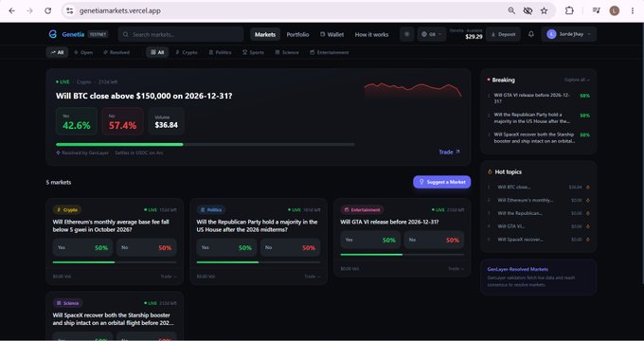This screenshot has height=341, width=644.
Task: Select the All status filter
Action: pos(57,53)
